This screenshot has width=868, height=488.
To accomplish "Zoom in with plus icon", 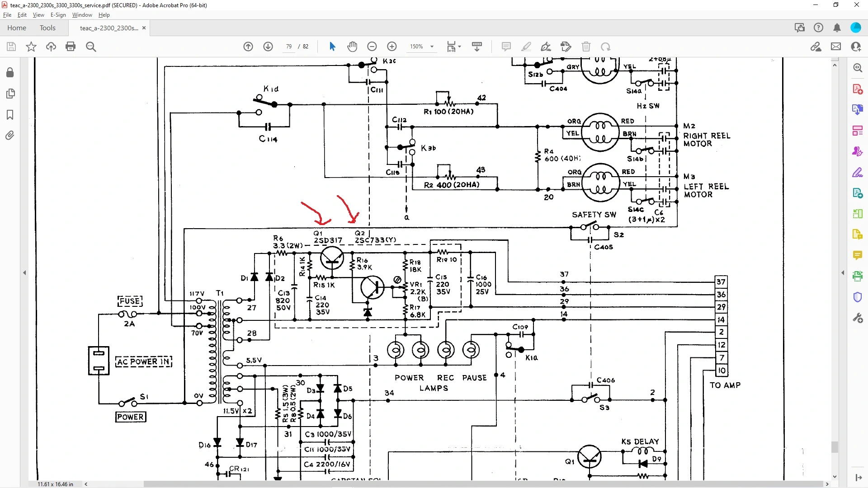I will click(392, 47).
